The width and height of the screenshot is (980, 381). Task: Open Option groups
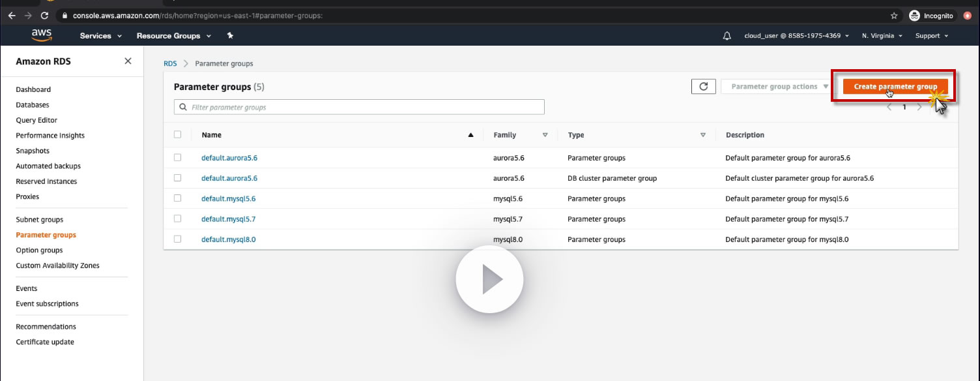click(x=39, y=250)
